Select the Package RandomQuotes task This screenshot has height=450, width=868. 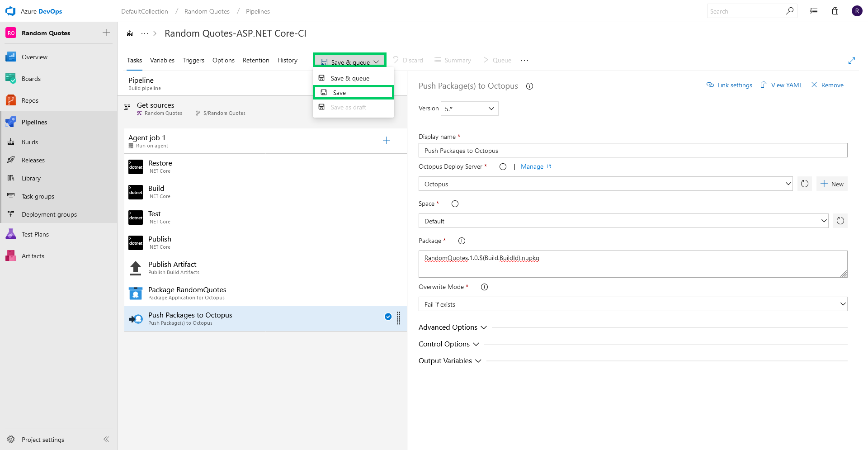click(x=265, y=293)
